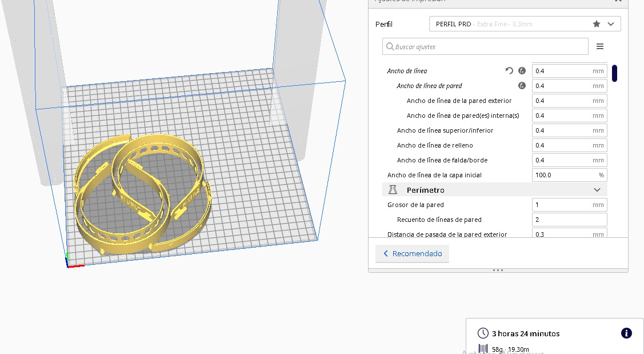Click the print details info icon
Screen dimensions: 644x354
[626, 333]
